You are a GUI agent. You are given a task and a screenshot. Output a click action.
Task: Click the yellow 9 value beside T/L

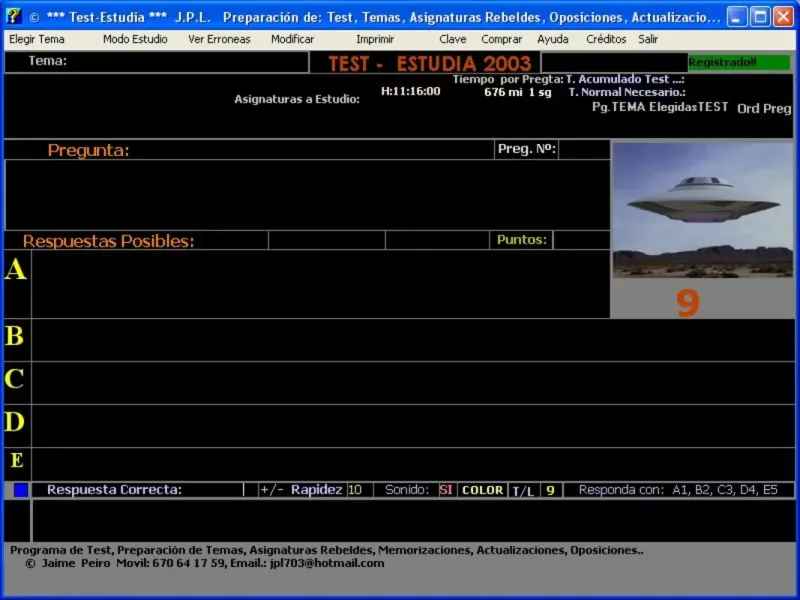551,490
